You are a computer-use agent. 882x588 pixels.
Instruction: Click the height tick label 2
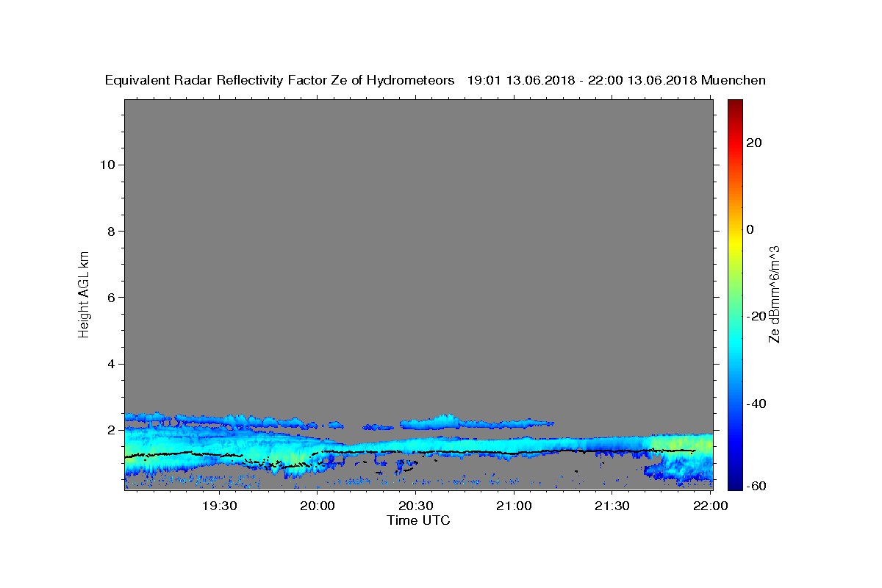coord(111,430)
